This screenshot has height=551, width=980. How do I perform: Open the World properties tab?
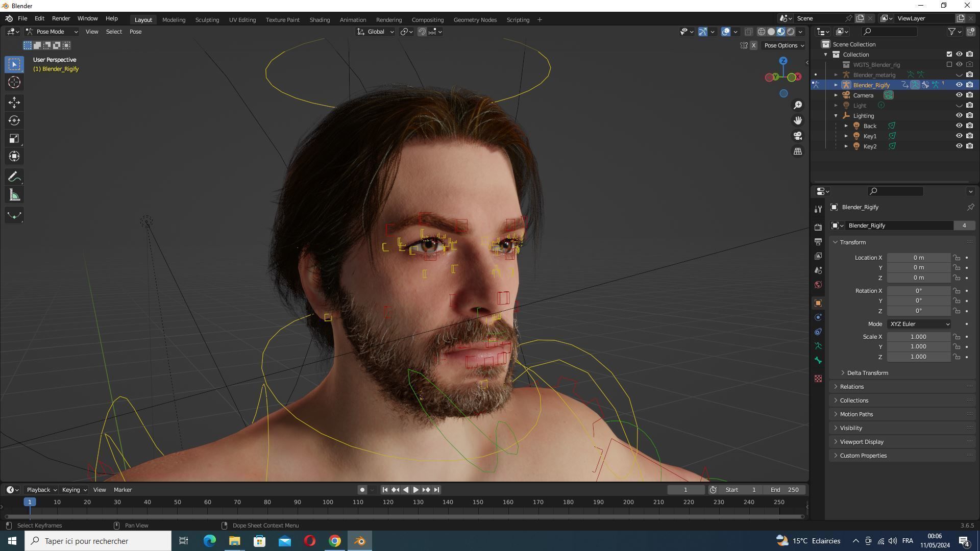pyautogui.click(x=818, y=285)
